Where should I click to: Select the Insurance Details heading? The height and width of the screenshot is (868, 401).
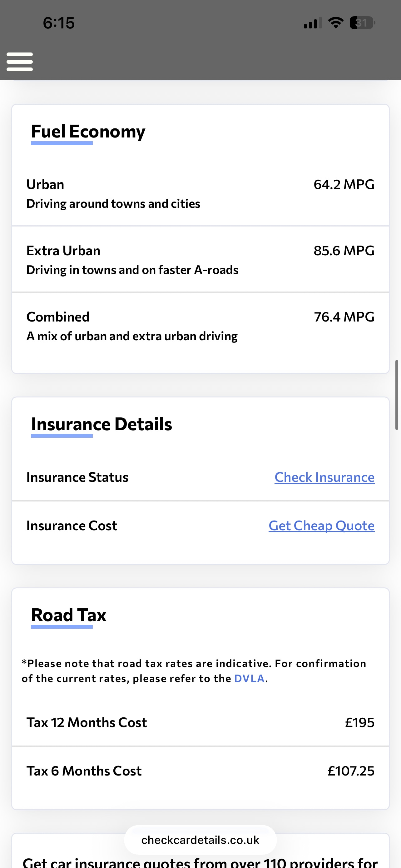pos(101,424)
